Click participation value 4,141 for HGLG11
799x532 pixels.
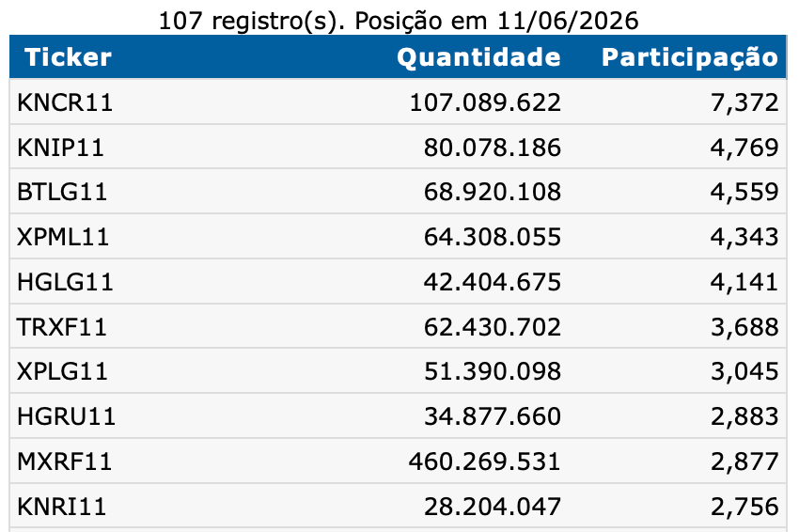744,282
